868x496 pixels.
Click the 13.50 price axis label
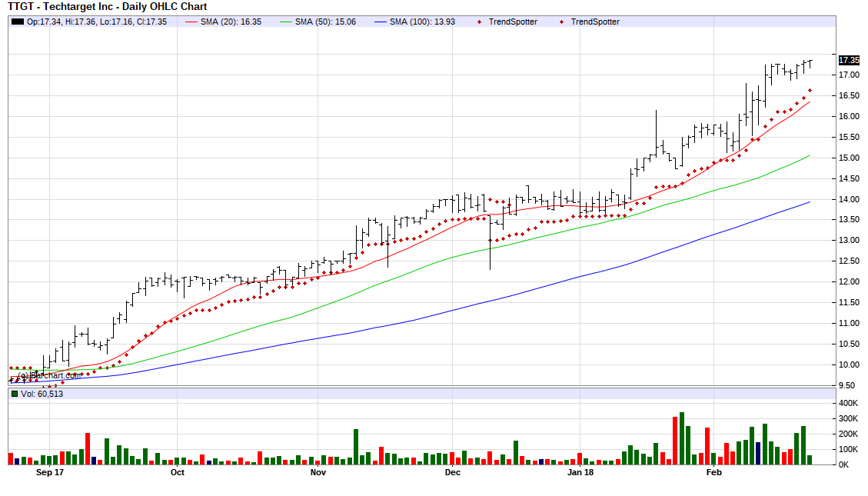[850, 220]
